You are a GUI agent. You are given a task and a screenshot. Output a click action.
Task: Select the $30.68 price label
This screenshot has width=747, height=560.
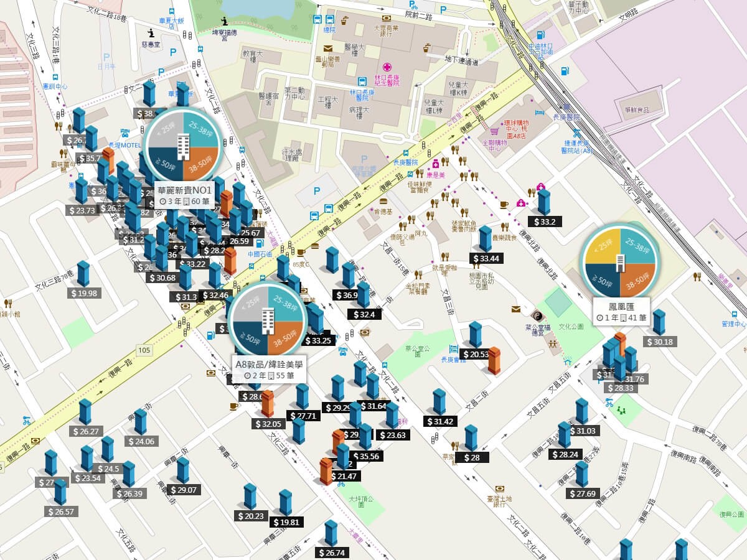[x=162, y=278]
